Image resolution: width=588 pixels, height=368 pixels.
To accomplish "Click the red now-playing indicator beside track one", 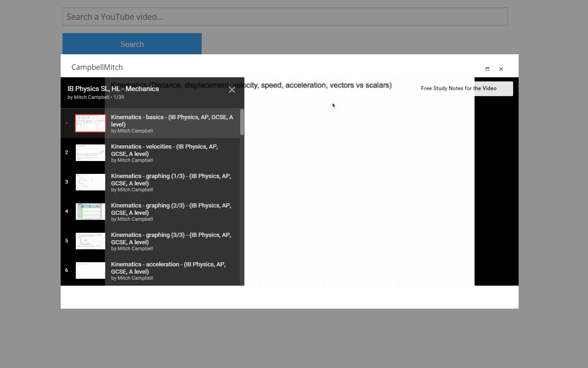I will pos(67,123).
